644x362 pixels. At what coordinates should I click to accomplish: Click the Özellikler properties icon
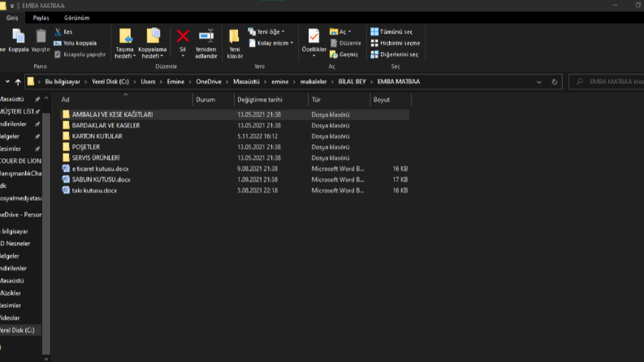pos(313,36)
